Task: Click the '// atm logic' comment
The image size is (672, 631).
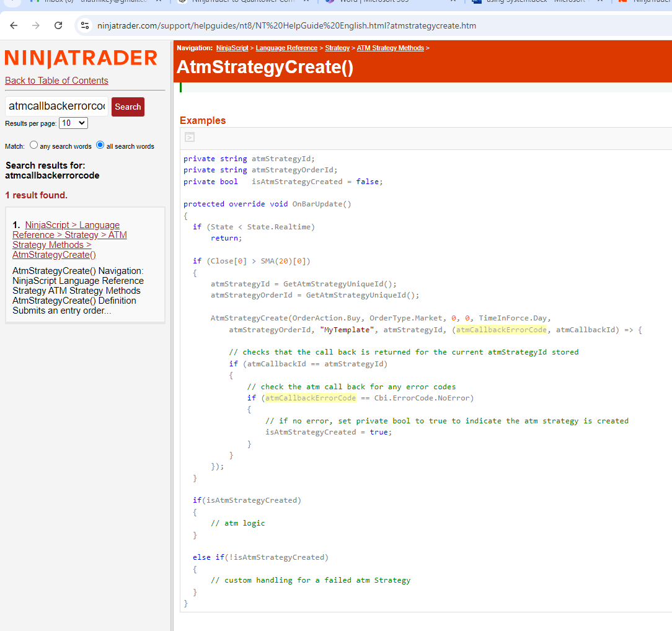Action: 238,523
